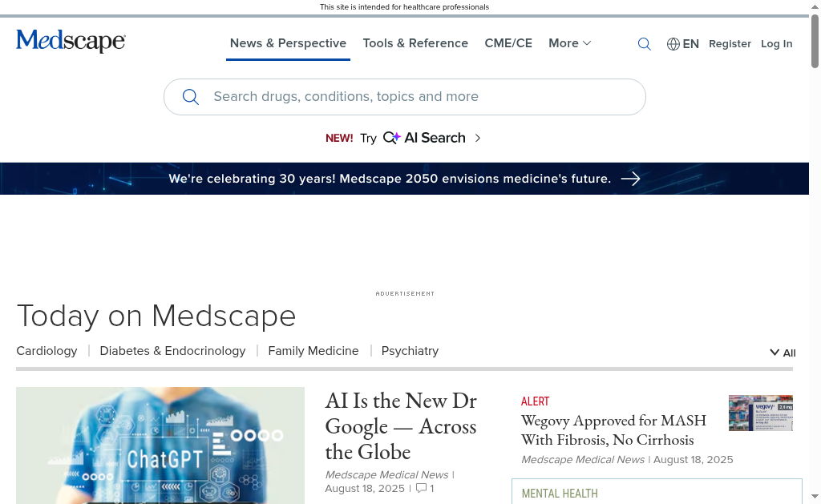The image size is (821, 504).
Task: Click Today on Medscape heading
Action: point(156,317)
